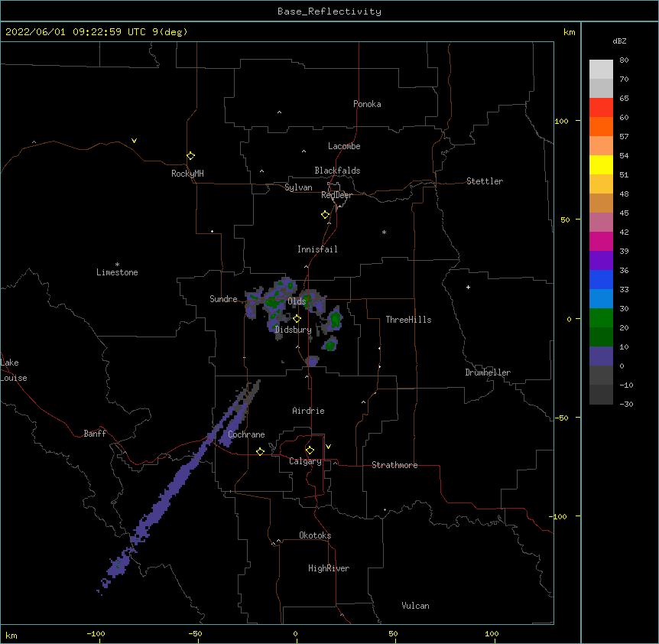Click the Strathmore label
The image size is (659, 644).
pyautogui.click(x=394, y=465)
